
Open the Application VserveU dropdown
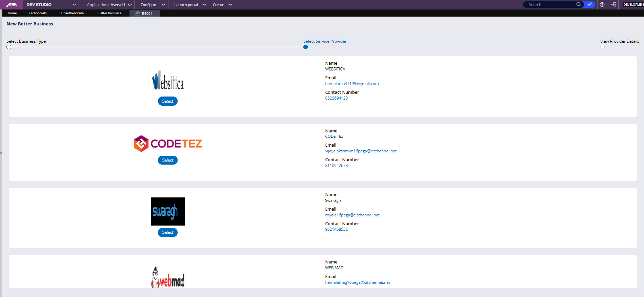coord(109,5)
